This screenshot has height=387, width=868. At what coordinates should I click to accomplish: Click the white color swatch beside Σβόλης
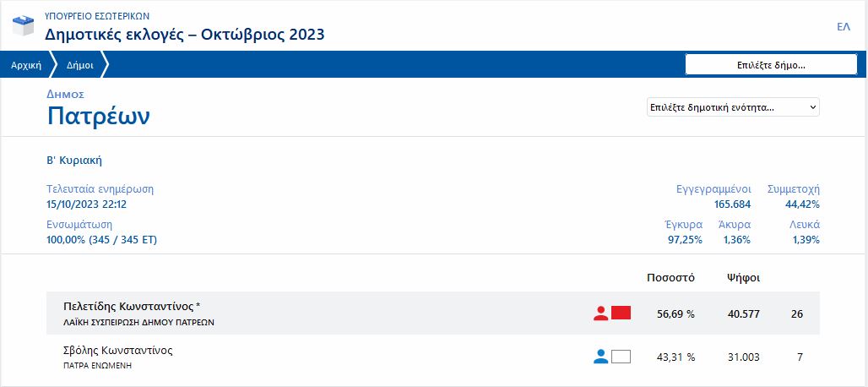[621, 357]
